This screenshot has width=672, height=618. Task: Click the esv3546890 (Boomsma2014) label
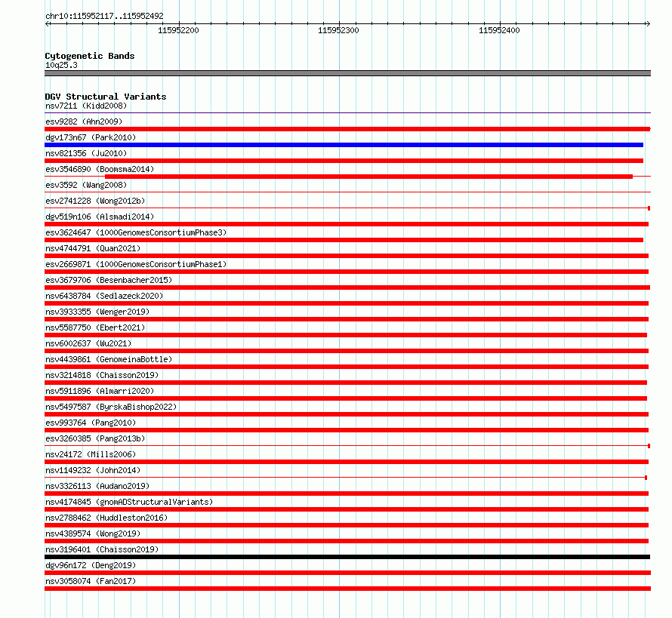point(100,169)
